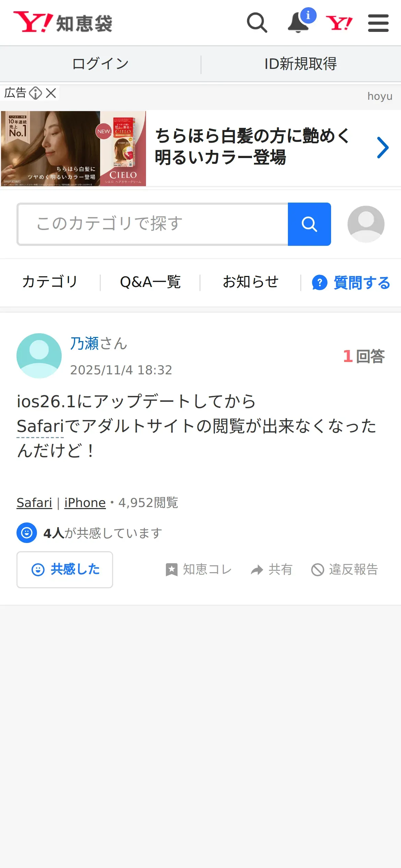
Task: Go to Yahoo! Japan top via red Y! icon
Action: [339, 23]
